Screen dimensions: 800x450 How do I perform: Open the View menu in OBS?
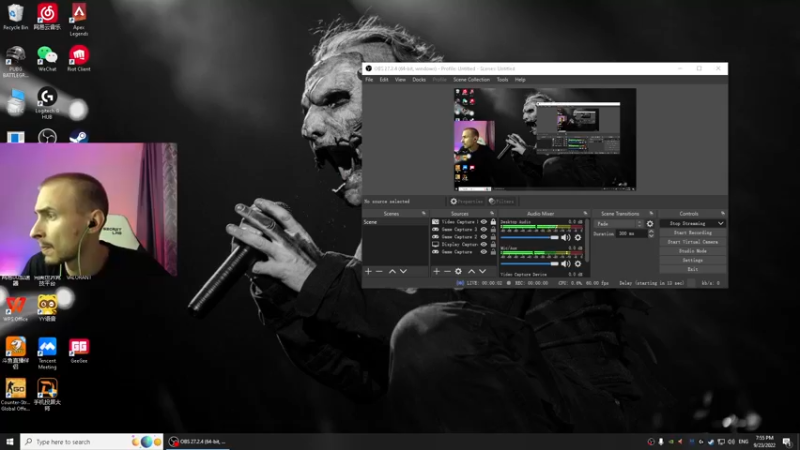[x=400, y=80]
